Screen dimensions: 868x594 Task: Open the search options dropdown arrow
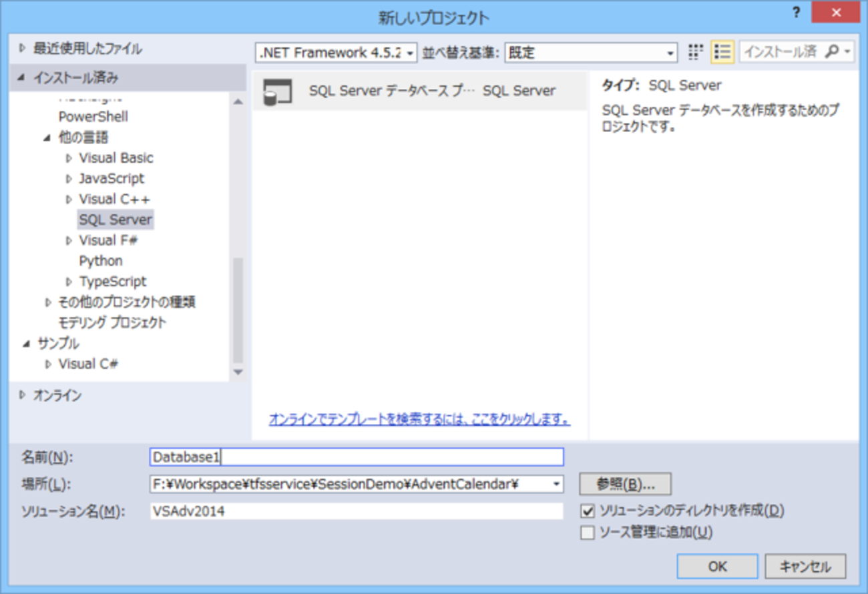click(x=847, y=51)
